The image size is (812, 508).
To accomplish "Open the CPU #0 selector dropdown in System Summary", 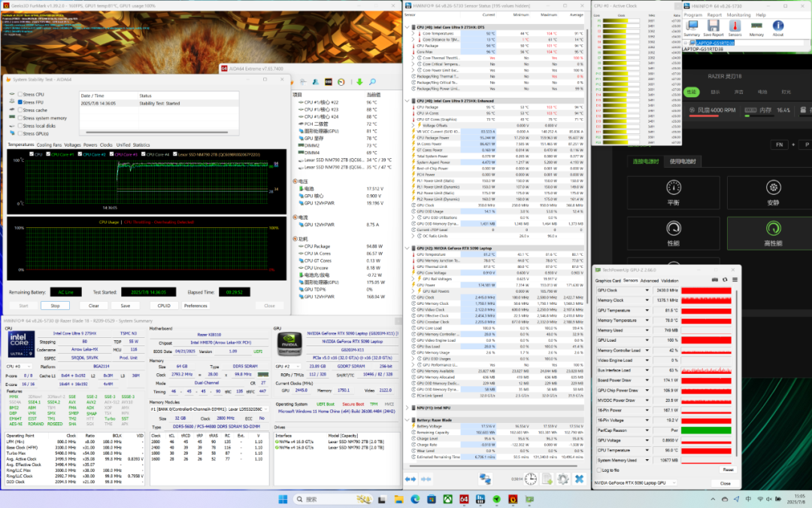I will pos(20,367).
